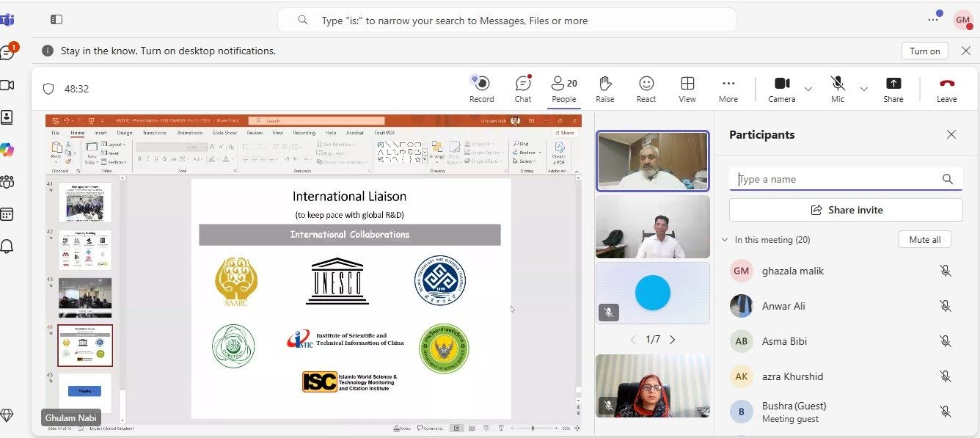Toggle mic icon for Bushra (Guest)
The width and height of the screenshot is (980, 438).
(946, 412)
